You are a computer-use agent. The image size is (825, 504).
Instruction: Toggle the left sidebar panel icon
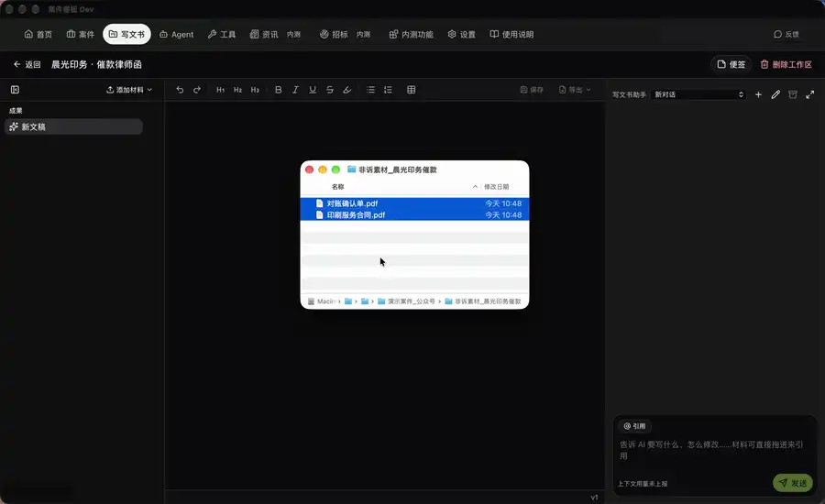pos(15,90)
